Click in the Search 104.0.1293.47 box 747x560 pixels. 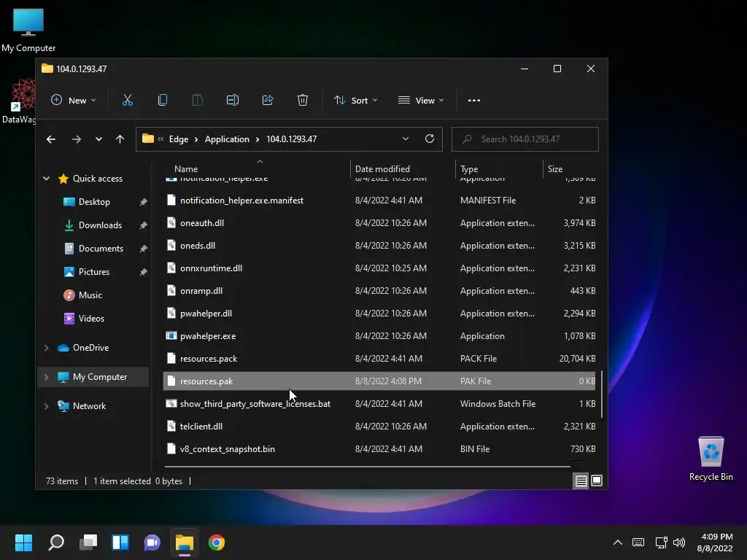tap(525, 139)
